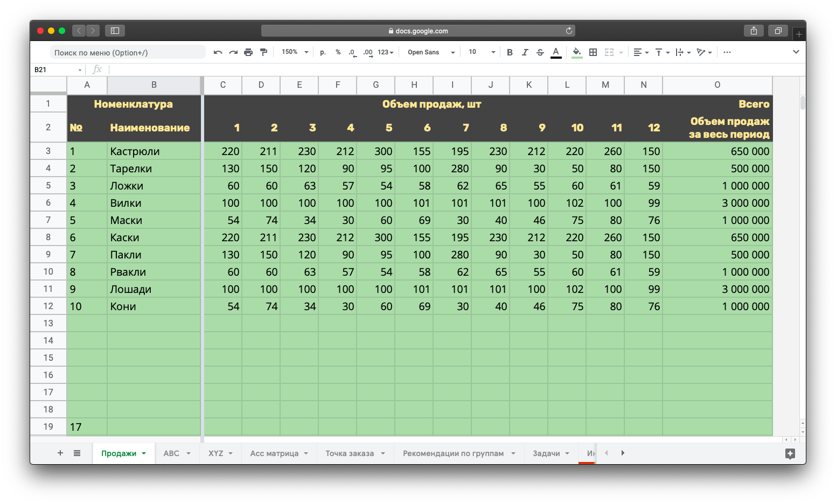836x504 pixels.
Task: Open the cell borders tool
Action: tap(593, 52)
